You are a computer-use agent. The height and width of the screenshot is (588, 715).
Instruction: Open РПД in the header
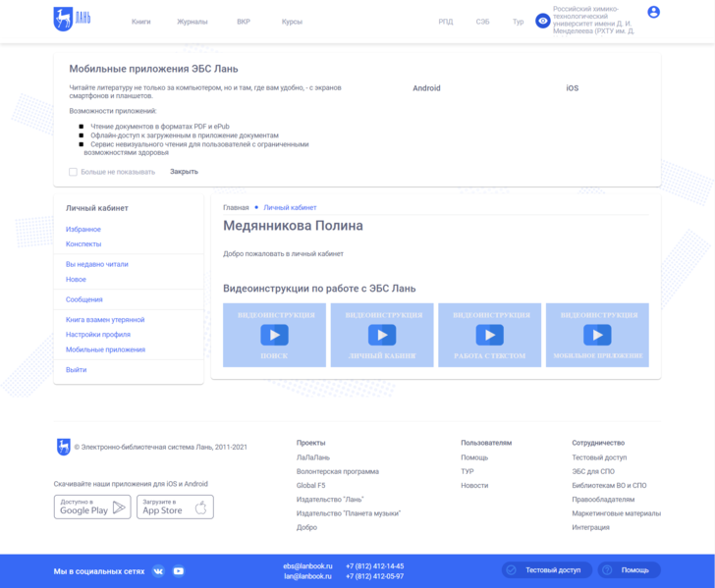click(x=446, y=22)
